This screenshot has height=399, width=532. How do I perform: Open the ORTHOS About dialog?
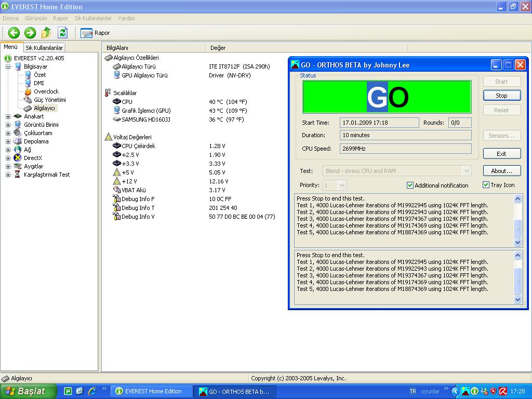pyautogui.click(x=502, y=171)
